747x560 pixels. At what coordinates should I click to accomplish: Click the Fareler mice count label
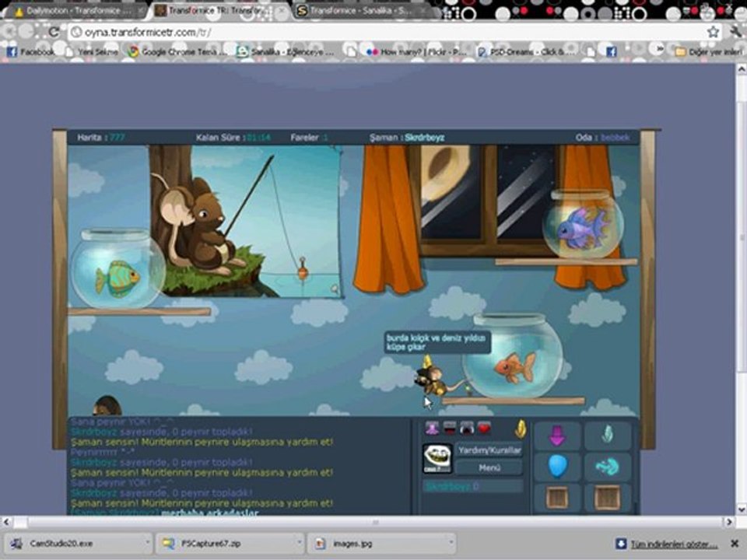click(x=310, y=138)
